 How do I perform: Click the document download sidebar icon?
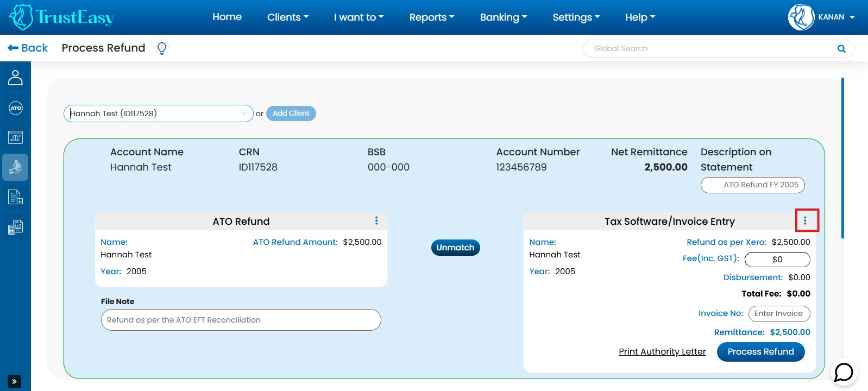tap(15, 197)
